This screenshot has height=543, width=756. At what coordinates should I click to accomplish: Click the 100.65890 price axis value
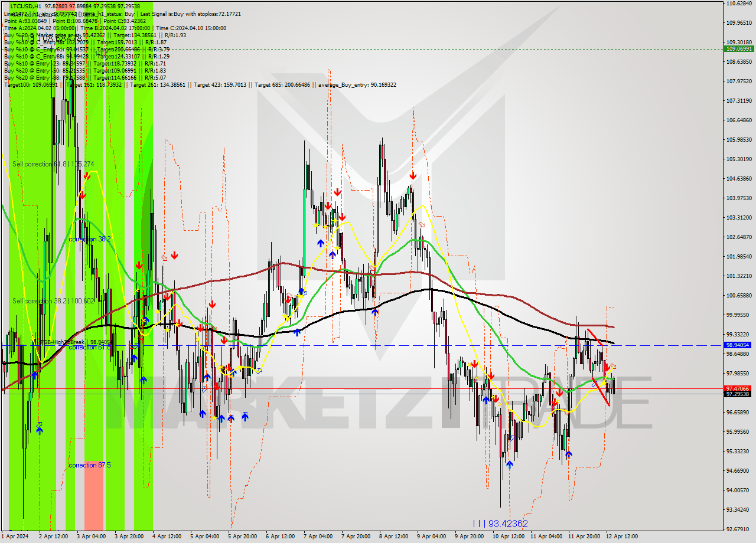pyautogui.click(x=739, y=296)
